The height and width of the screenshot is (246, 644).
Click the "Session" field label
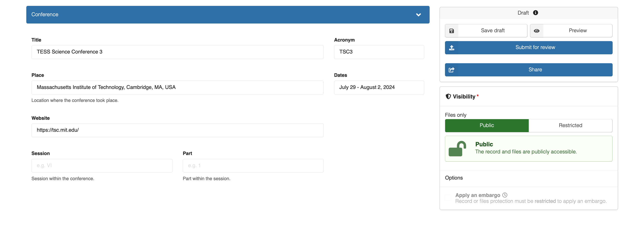point(40,153)
